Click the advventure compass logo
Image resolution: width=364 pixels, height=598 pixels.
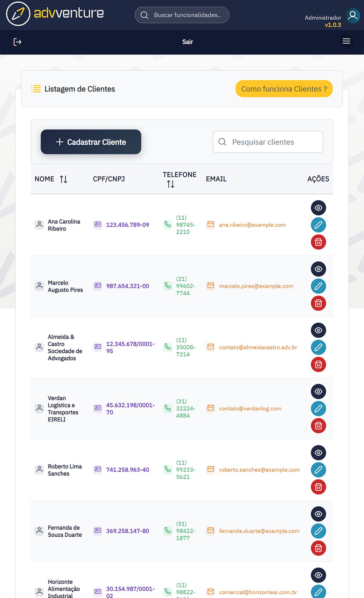click(18, 14)
